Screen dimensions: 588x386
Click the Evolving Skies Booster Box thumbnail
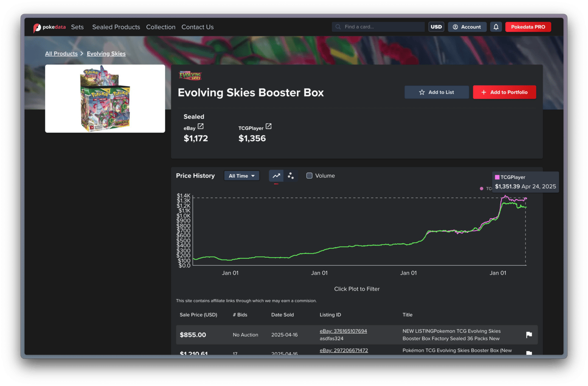pos(105,99)
